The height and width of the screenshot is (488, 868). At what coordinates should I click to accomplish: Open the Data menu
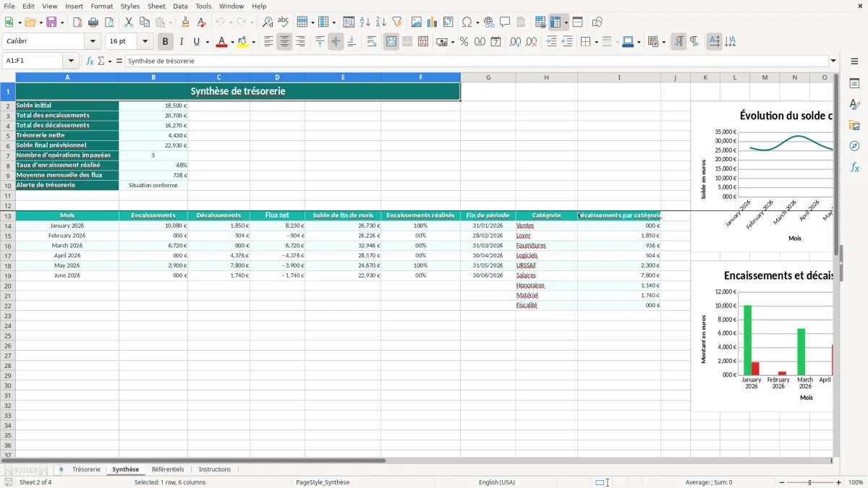(x=180, y=6)
